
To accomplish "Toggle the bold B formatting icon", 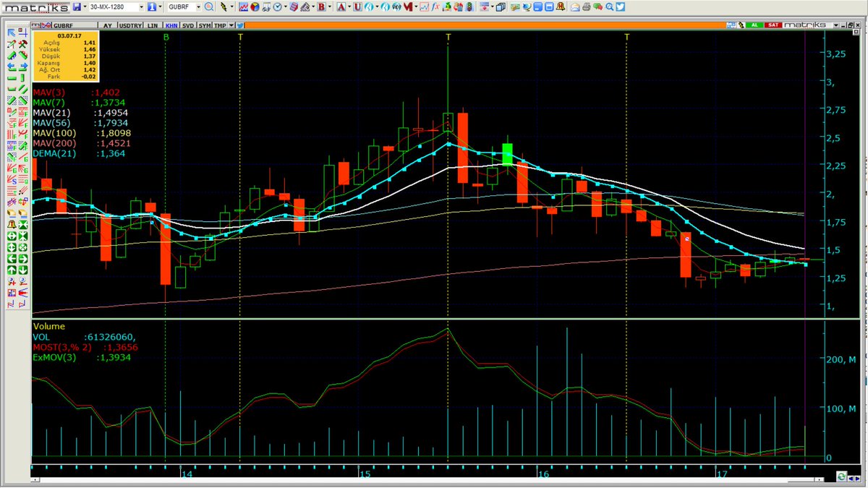I will click(x=322, y=7).
